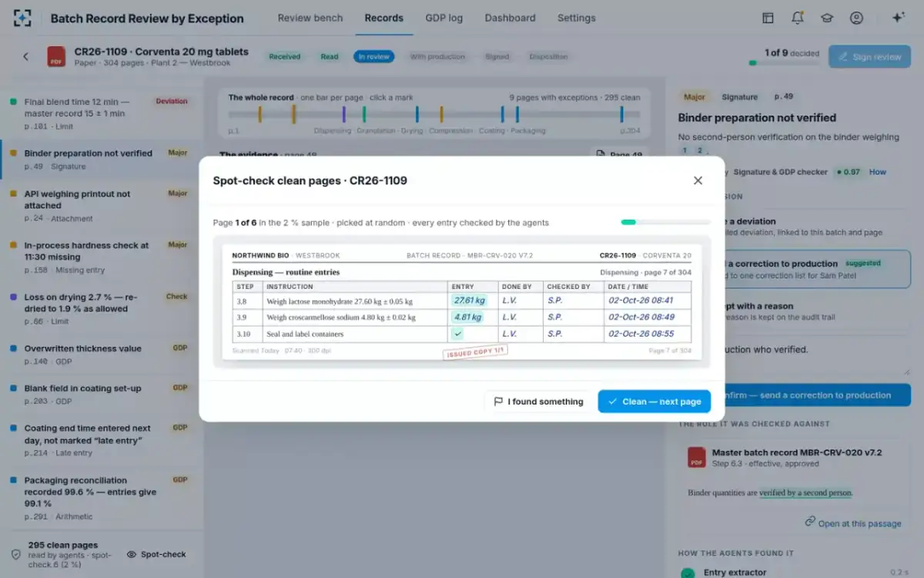Open the Settings tab
Image resolution: width=924 pixels, height=578 pixels.
point(576,18)
